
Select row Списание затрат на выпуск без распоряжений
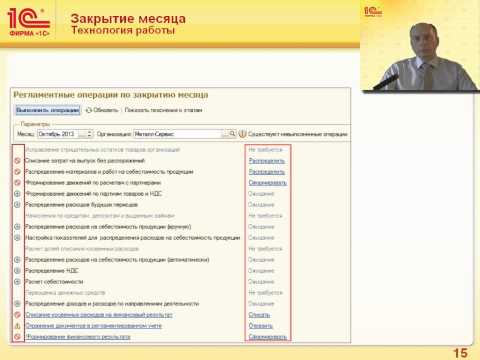point(85,161)
